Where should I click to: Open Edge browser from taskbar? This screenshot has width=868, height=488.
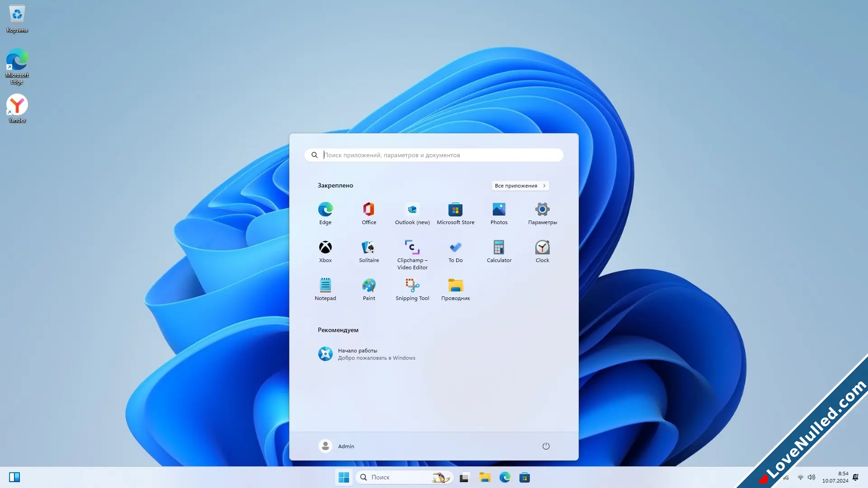click(505, 477)
